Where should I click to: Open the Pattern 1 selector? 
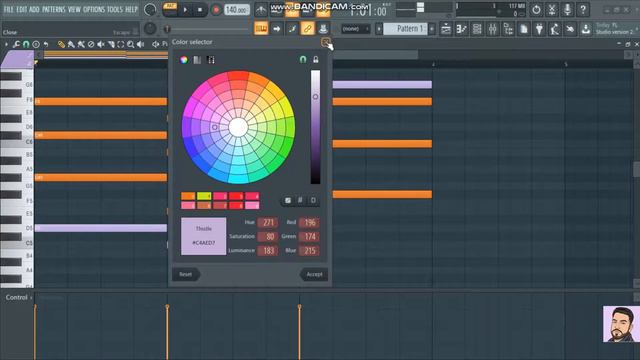[x=405, y=29]
